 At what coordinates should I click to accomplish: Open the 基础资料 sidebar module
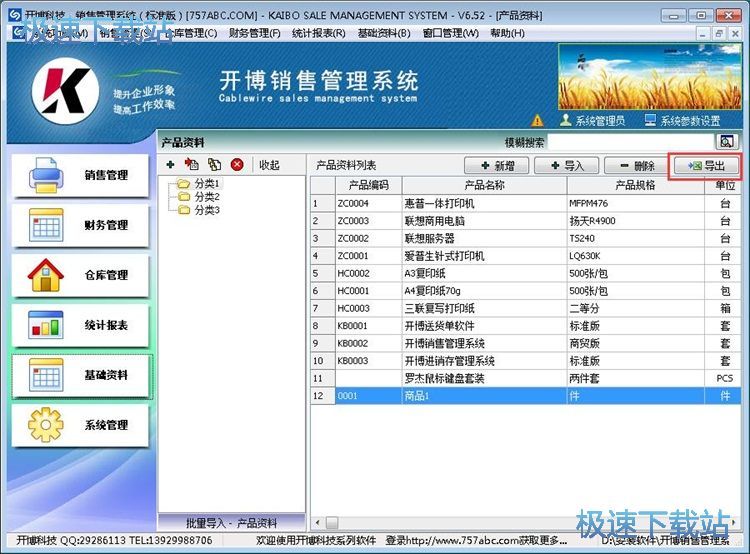[x=82, y=376]
